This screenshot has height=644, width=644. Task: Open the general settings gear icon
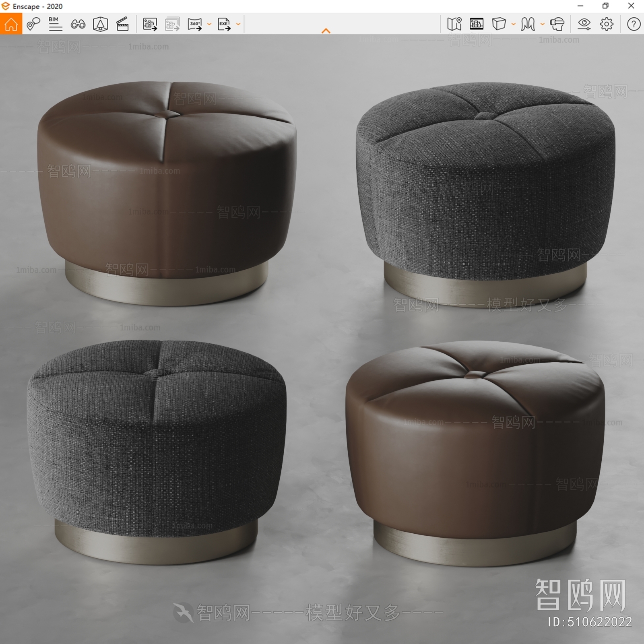pos(607,24)
